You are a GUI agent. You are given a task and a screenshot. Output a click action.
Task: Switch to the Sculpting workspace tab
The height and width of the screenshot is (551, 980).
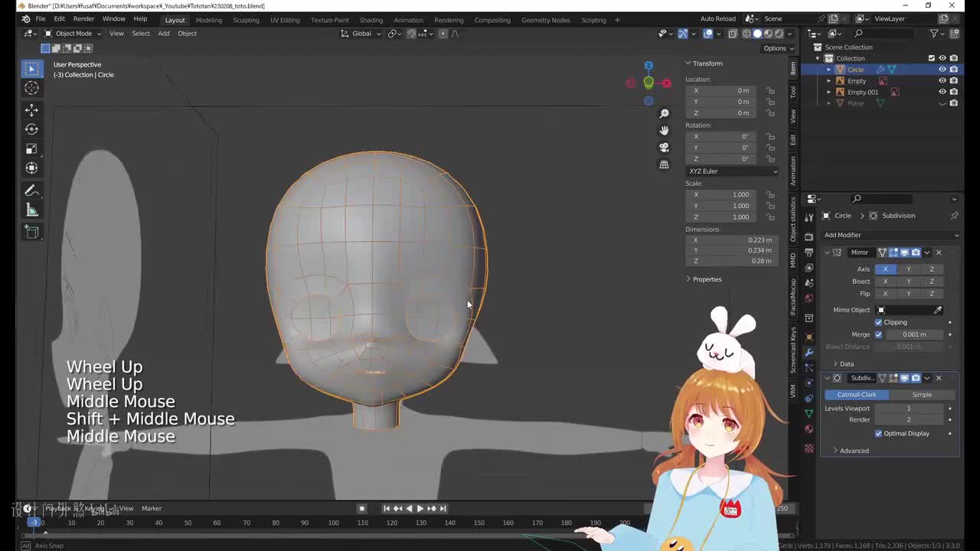coord(246,20)
